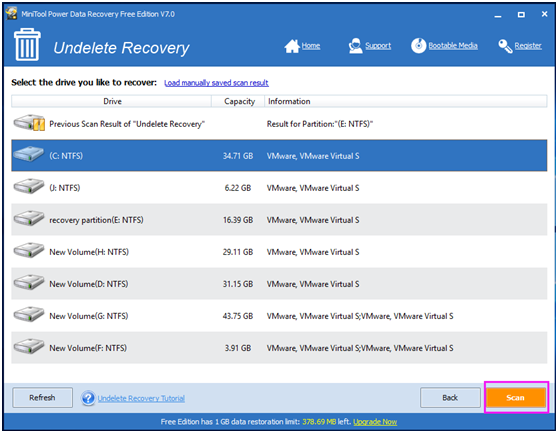
Task: Click the 378.69 MB left status text
Action: click(326, 422)
